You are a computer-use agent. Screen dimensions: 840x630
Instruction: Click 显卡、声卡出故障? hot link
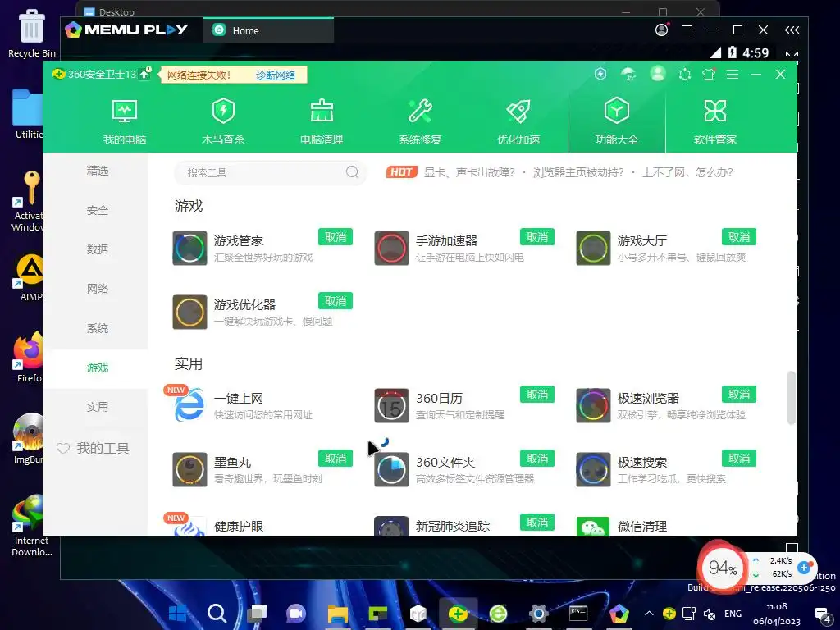coord(469,172)
